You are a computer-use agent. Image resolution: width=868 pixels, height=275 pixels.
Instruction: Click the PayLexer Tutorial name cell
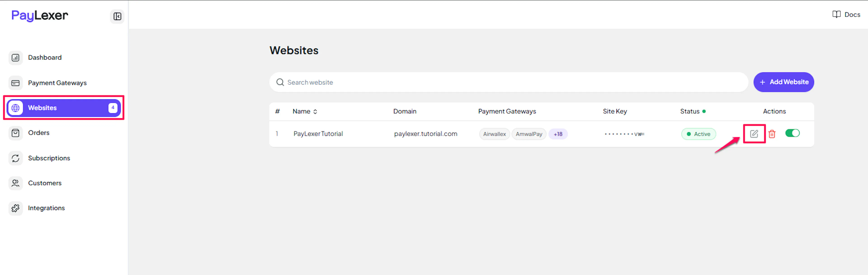pyautogui.click(x=318, y=134)
